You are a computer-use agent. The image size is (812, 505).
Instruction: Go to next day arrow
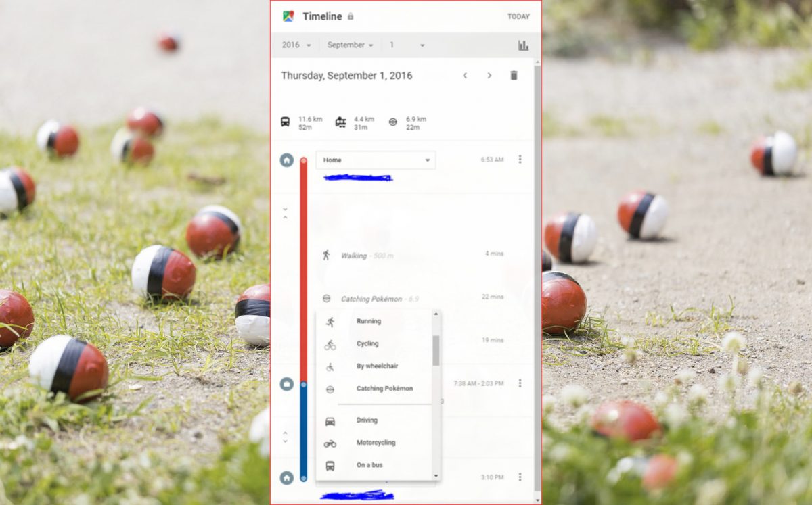[x=489, y=76]
